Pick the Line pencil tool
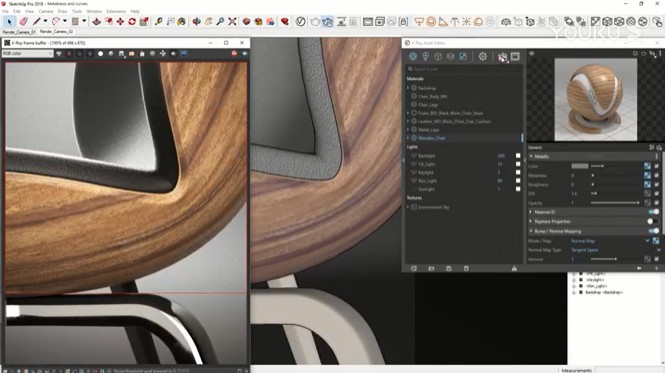Viewport: 665px width, 373px height. 37,21
